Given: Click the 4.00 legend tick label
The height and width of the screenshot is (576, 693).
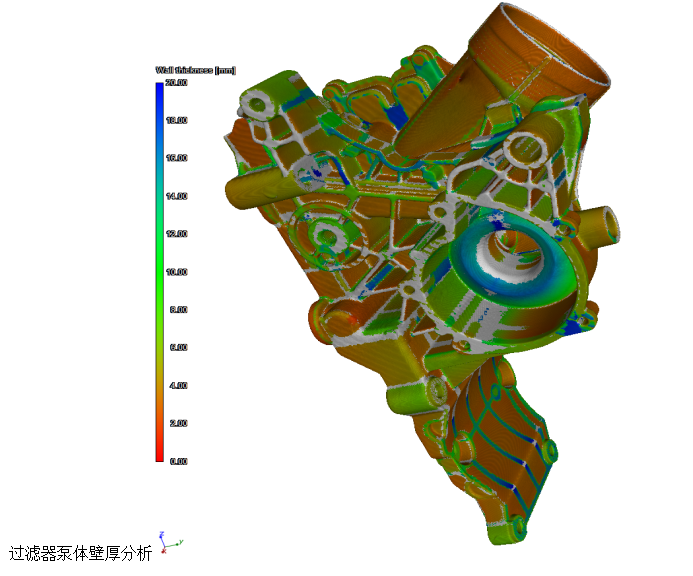Looking at the screenshot, I should pyautogui.click(x=177, y=385).
